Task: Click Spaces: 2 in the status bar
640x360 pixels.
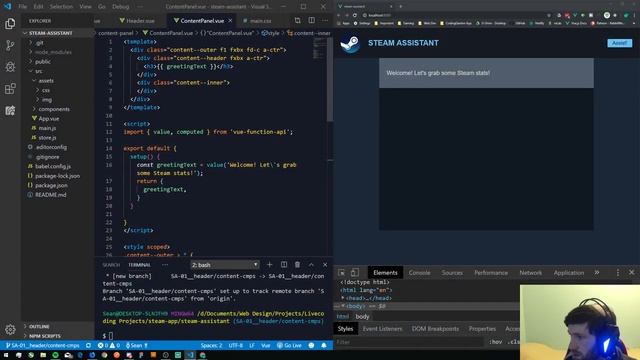Action: 211,345
